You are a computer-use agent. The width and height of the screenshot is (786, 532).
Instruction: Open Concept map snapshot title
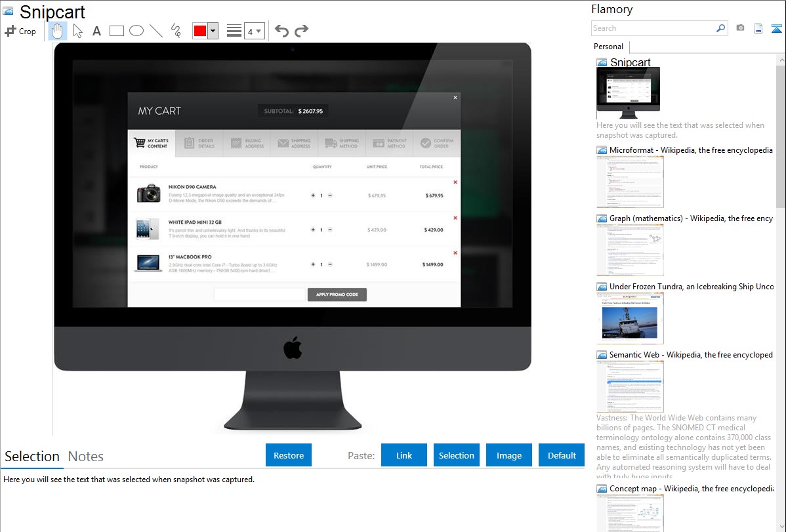[691, 488]
